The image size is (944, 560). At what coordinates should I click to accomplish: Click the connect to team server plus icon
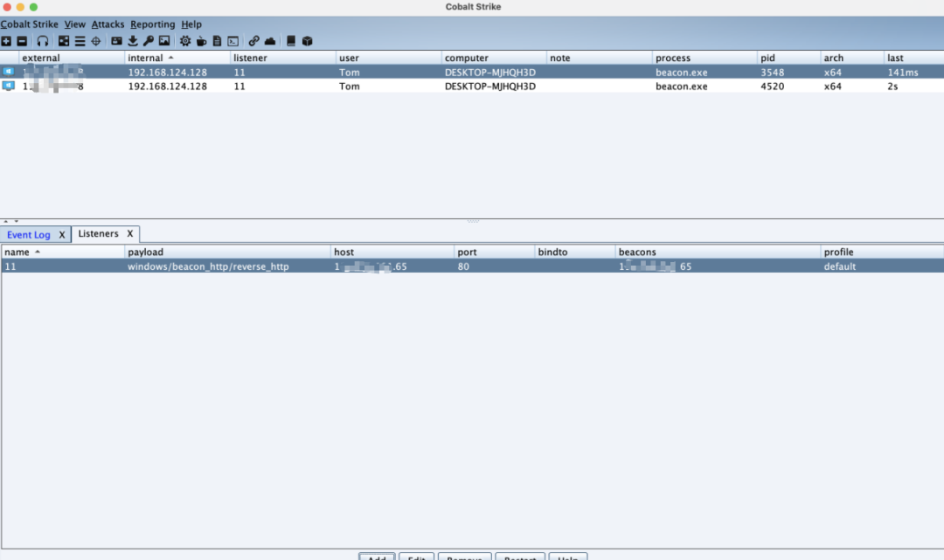6,41
